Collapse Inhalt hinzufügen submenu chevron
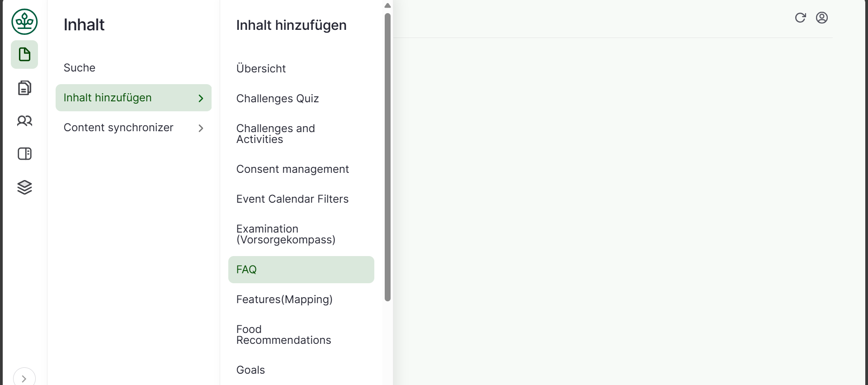 201,98
